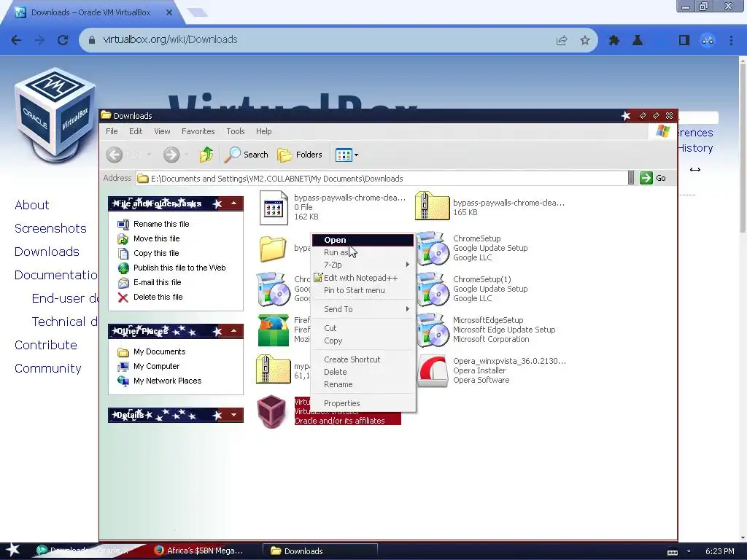Screen dimensions: 747x560
Task: Open the browser extensions puzzle icon
Action: (x=614, y=41)
